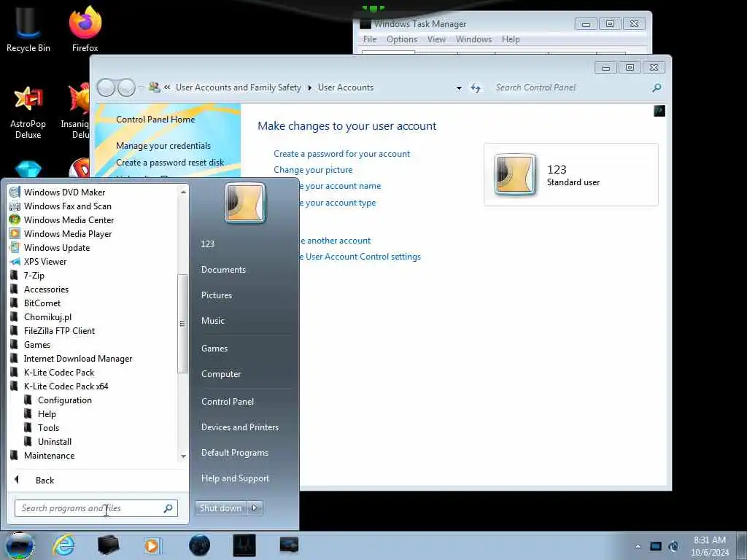Open View menu in Task Manager
This screenshot has height=560, width=747.
(436, 39)
